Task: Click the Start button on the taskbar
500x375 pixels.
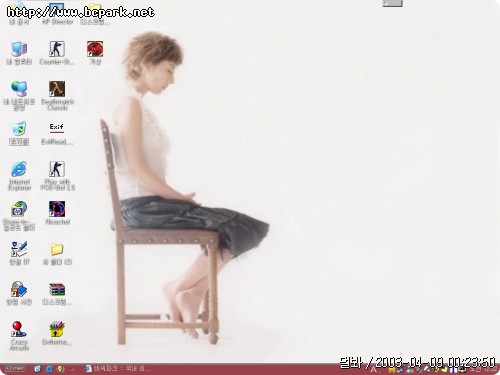Action: click(x=15, y=369)
